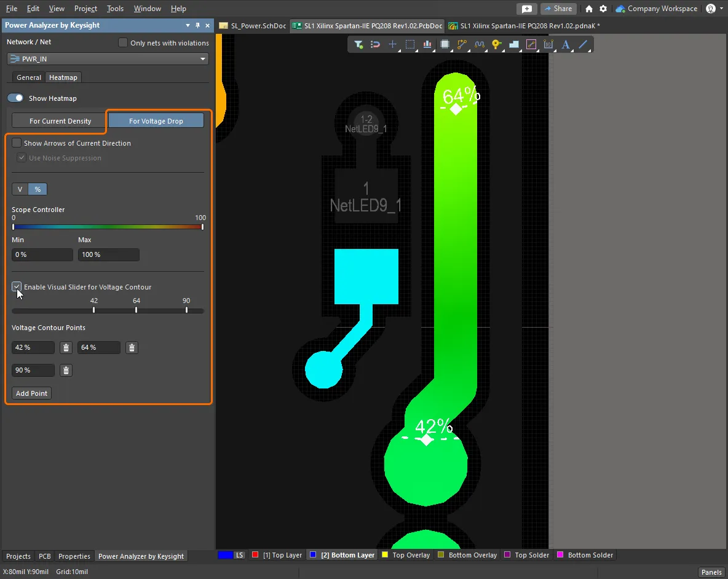Choose the place string text tool

tap(566, 44)
